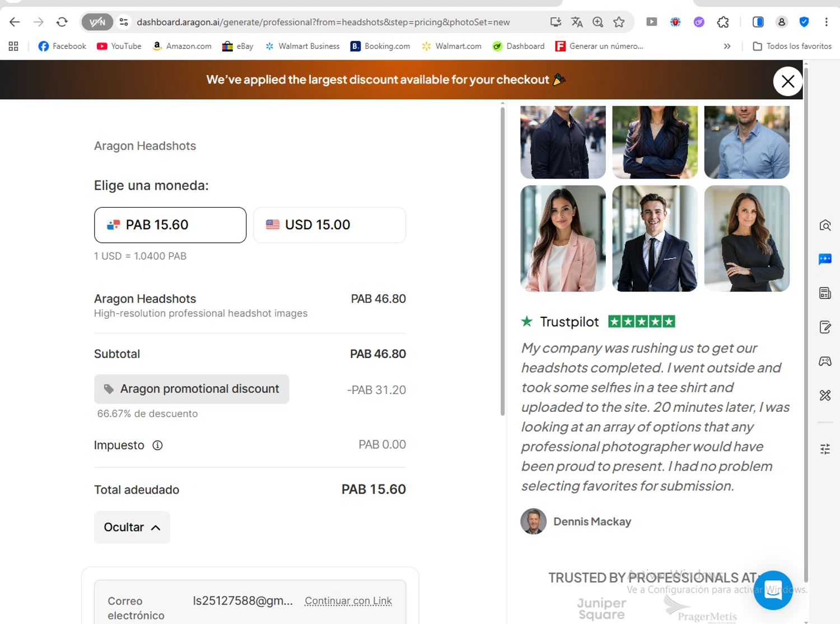This screenshot has height=624, width=840.
Task: Open the translate page icon
Action: click(577, 22)
